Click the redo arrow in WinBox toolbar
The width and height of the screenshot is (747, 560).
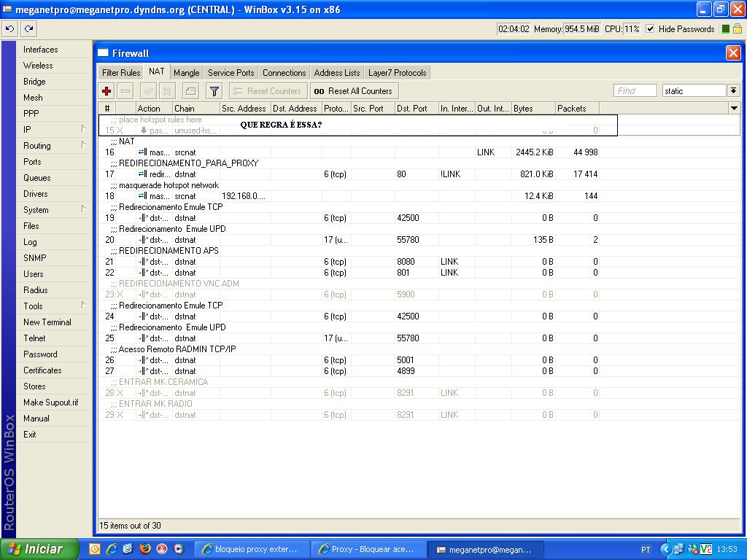pyautogui.click(x=28, y=29)
